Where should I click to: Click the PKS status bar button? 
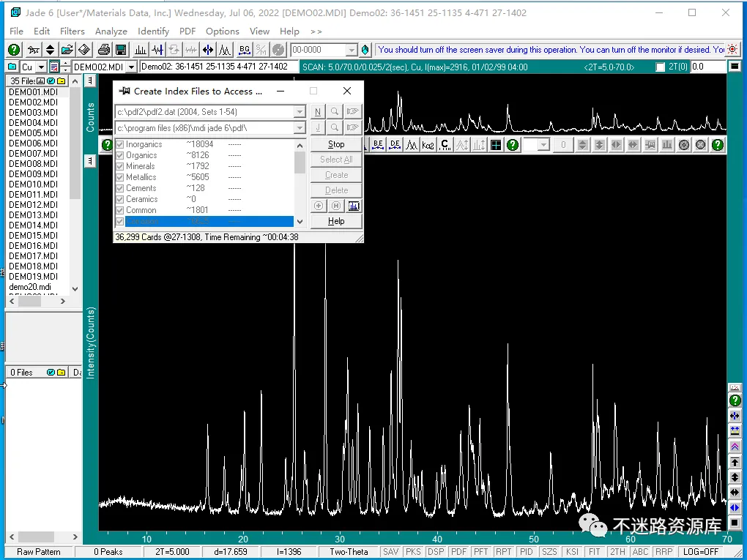413,552
